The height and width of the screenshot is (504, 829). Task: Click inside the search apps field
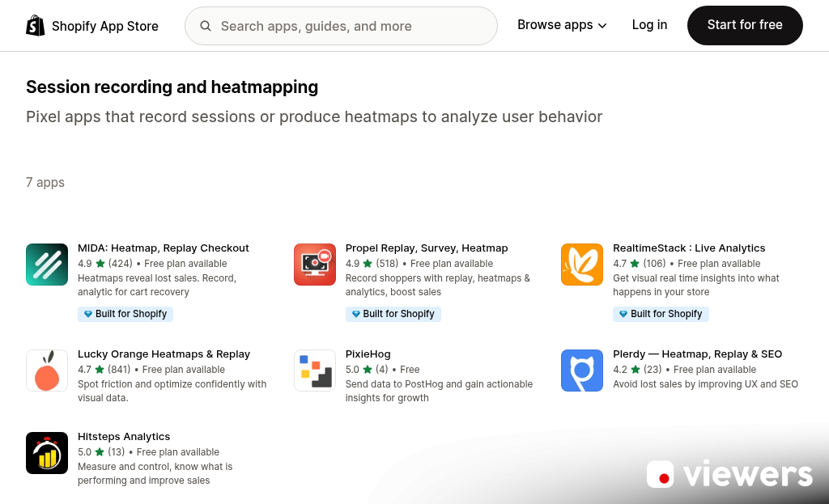pyautogui.click(x=340, y=25)
